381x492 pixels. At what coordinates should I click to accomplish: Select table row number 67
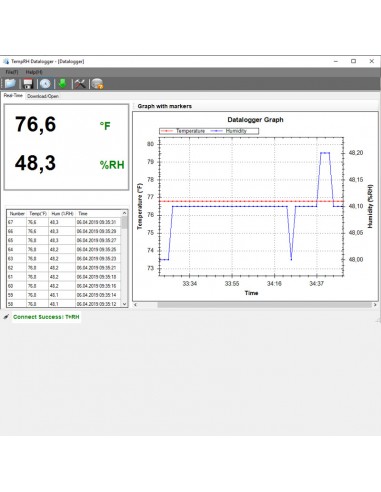coord(64,222)
